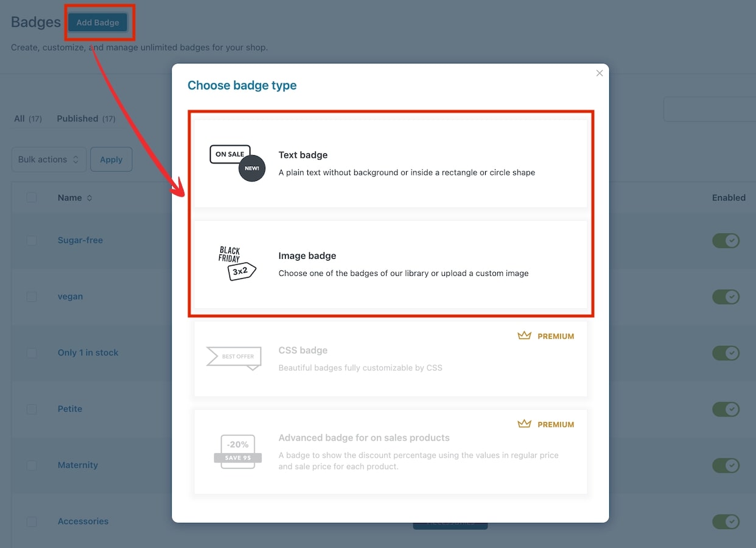Check the Accessories row checkbox
Screen dimensions: 756x548
[32, 522]
